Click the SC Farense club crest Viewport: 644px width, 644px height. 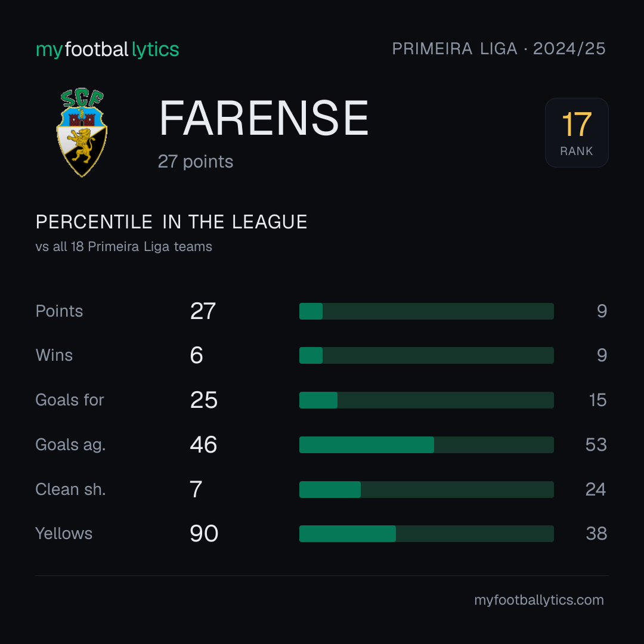82,132
